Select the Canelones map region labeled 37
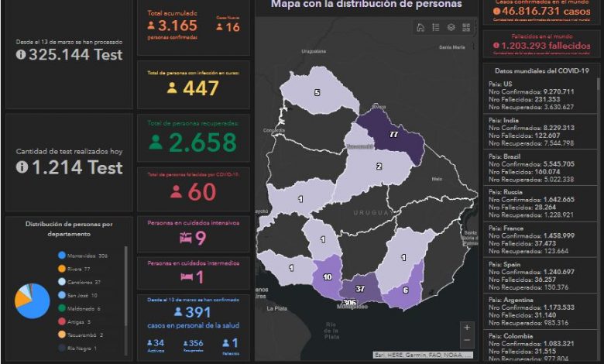Screen dimensions: 604x364 359,288
